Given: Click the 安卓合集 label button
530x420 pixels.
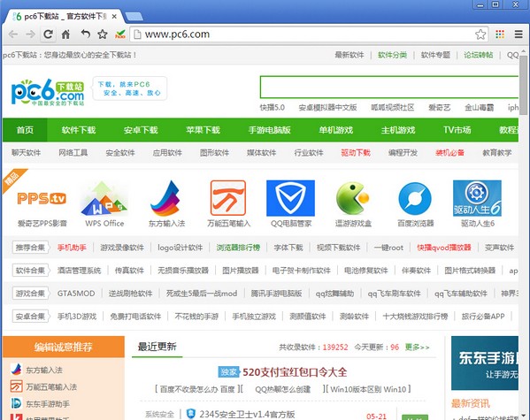Looking at the screenshot, I should (30, 317).
